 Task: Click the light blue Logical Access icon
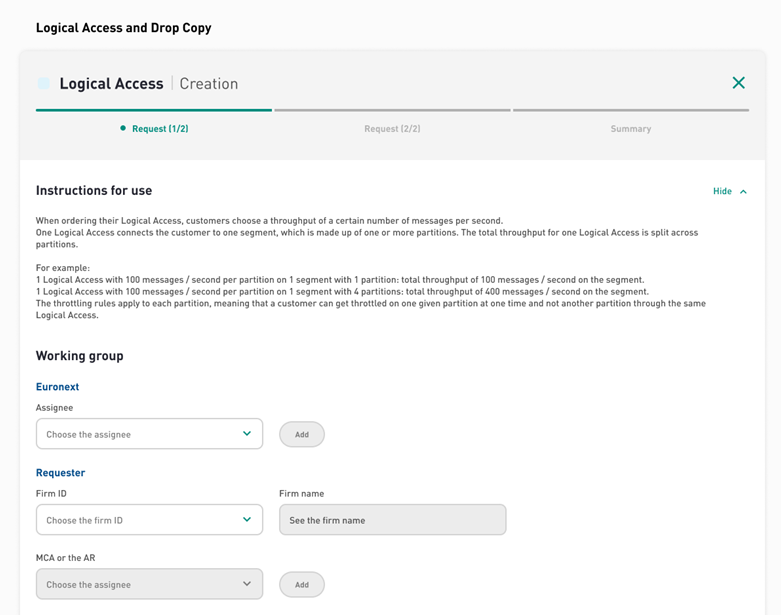click(x=44, y=84)
